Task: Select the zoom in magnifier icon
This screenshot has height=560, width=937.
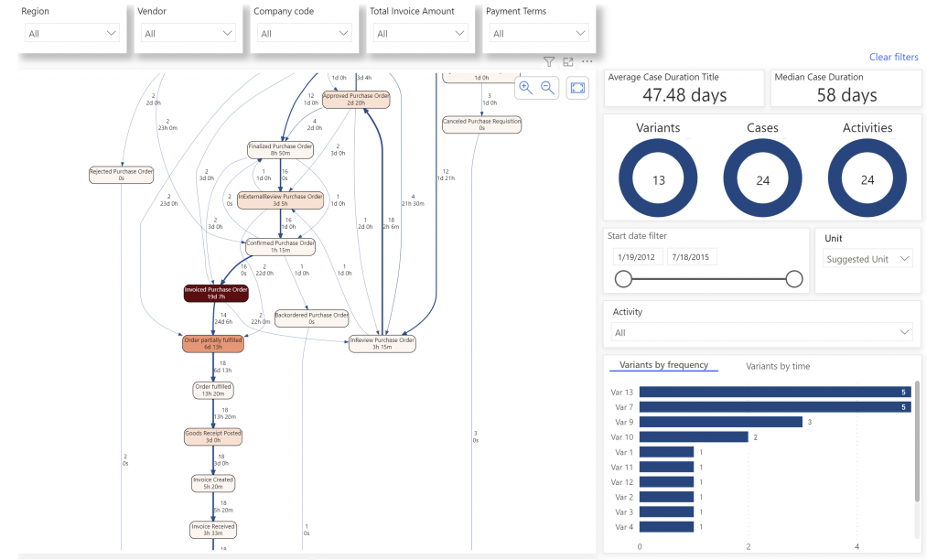Action: click(524, 88)
